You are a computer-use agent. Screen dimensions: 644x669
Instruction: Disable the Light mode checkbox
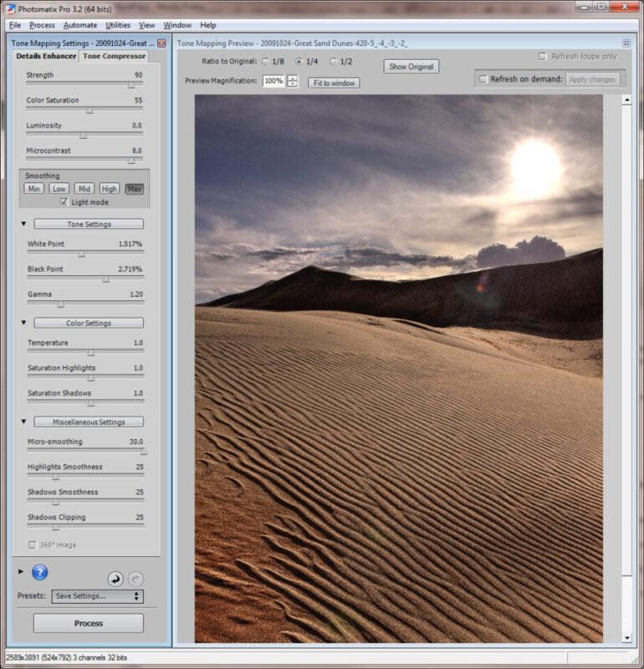click(x=64, y=202)
